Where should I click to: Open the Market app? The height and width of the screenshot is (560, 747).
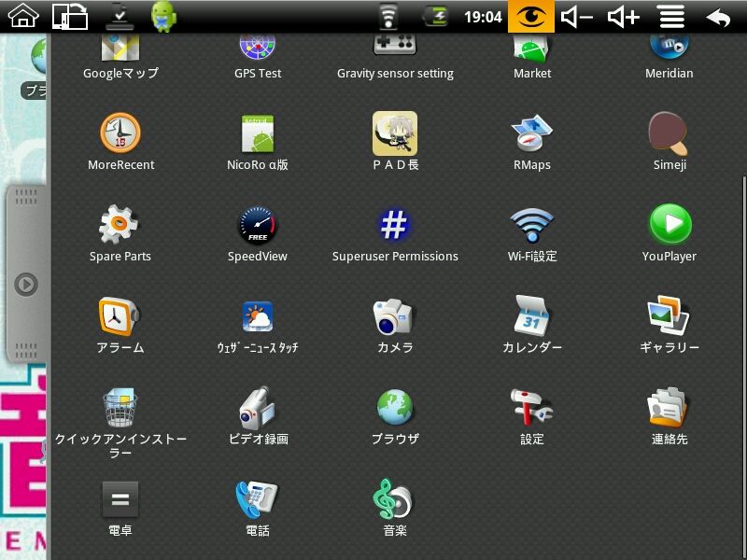click(x=532, y=56)
